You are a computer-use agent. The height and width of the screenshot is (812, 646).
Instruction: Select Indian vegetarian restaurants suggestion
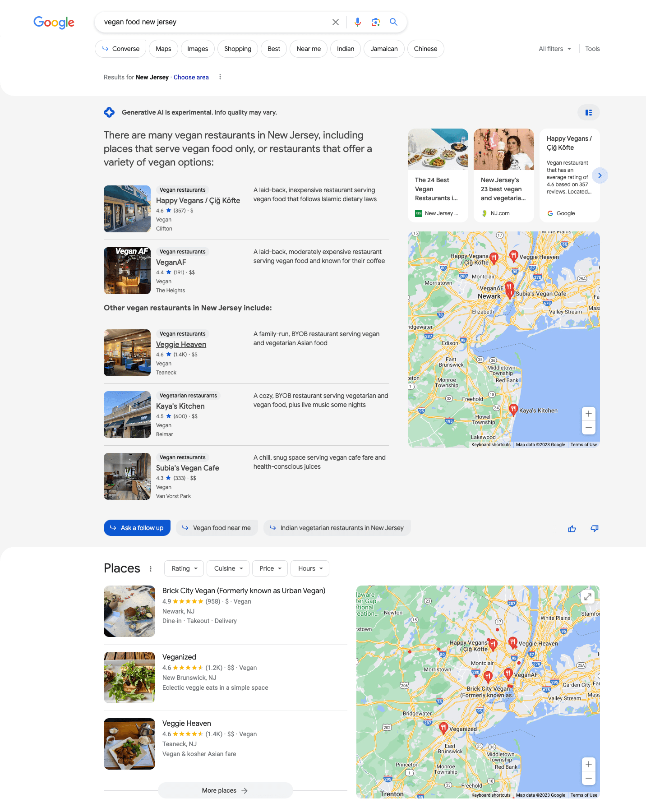(337, 528)
